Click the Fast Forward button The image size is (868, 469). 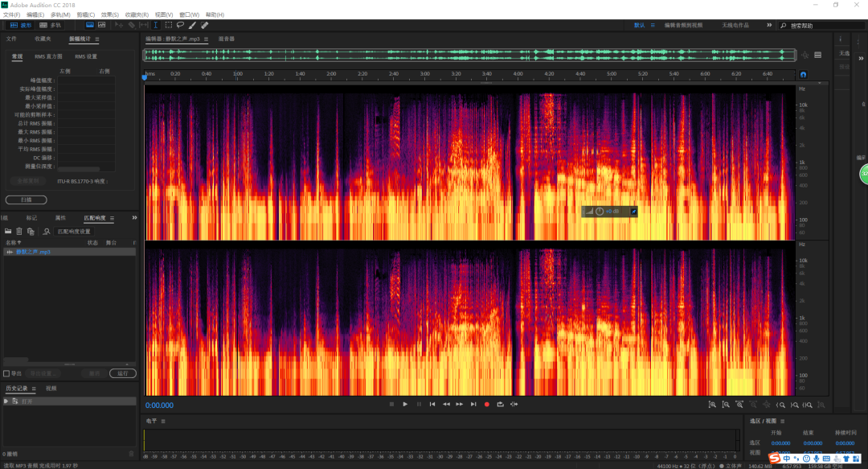(460, 404)
